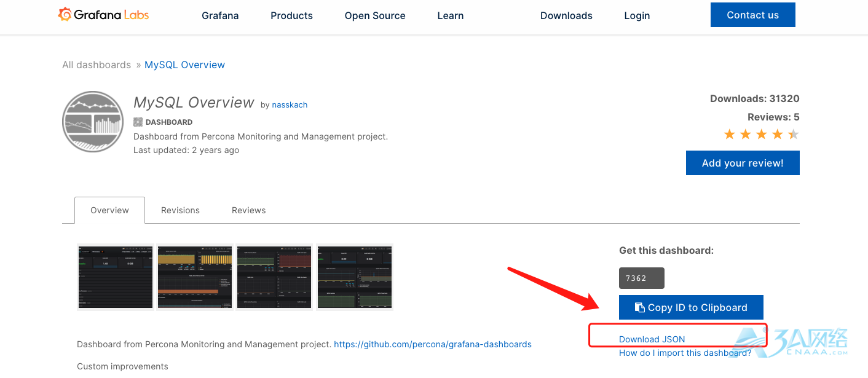This screenshot has width=868, height=378.
Task: Open author nasskach's profile
Action: tap(290, 104)
